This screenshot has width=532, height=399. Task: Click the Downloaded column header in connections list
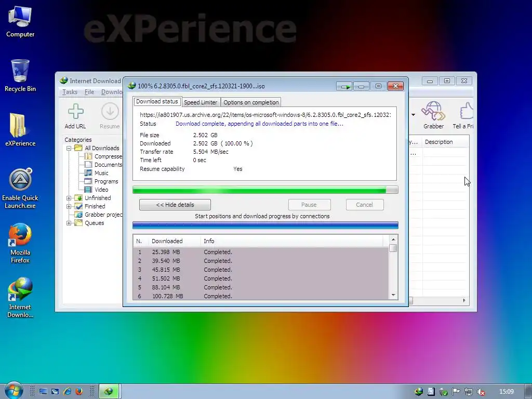click(x=175, y=241)
